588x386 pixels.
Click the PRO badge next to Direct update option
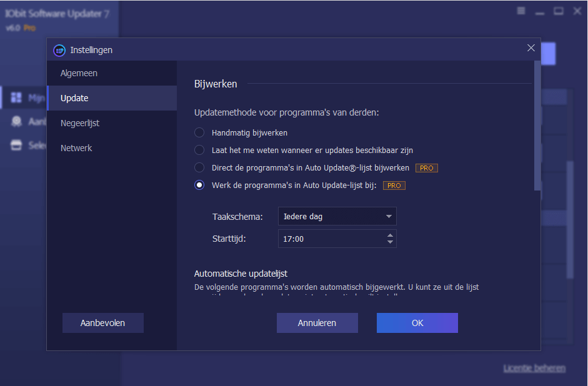point(427,168)
